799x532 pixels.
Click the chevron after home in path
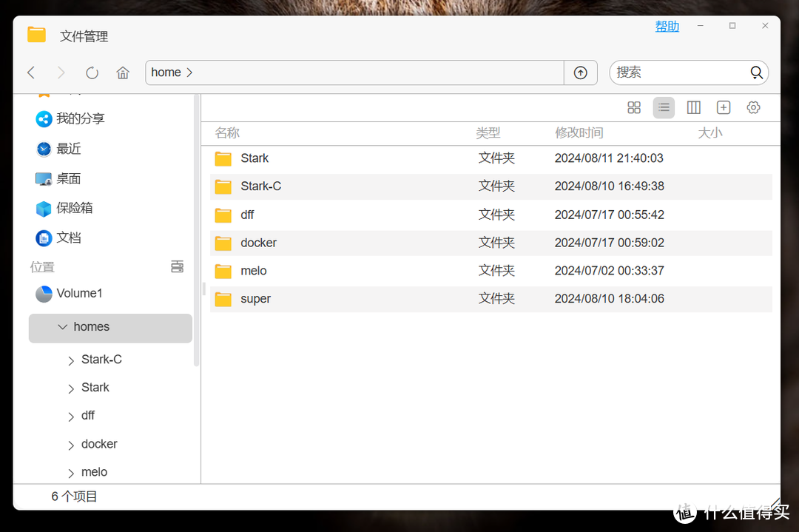point(189,73)
